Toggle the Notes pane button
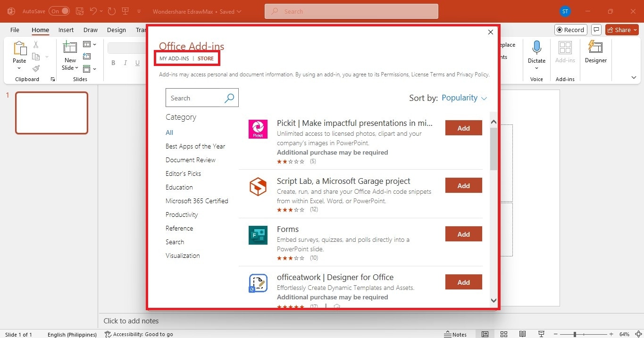This screenshot has width=644, height=338. (x=455, y=334)
